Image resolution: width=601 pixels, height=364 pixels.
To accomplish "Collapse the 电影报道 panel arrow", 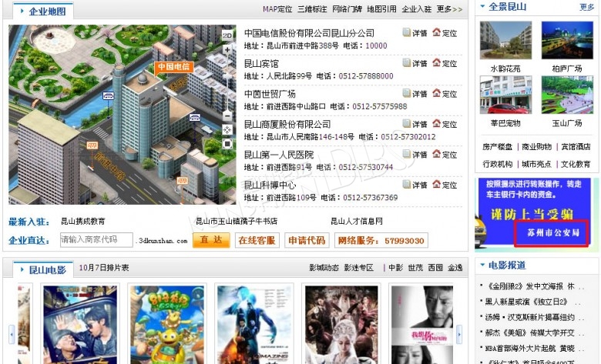I will (482, 265).
